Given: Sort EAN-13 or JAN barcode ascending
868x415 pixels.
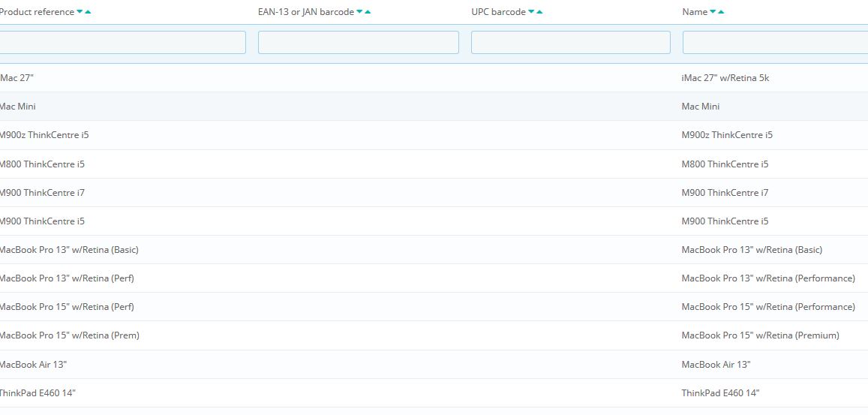Looking at the screenshot, I should point(368,12).
